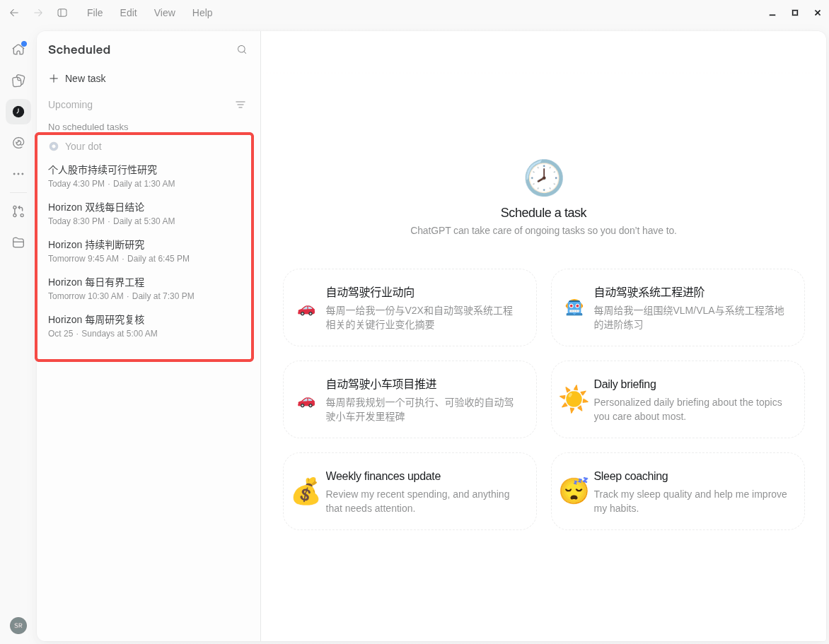Open task Horizon 每日有界工程
The width and height of the screenshot is (829, 644).
[144, 289]
